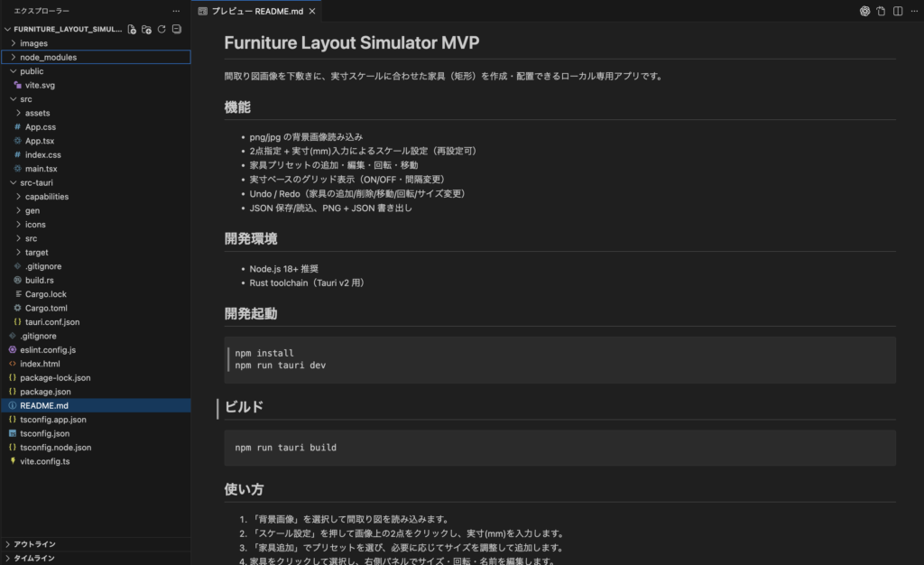Open editor More Actions ellipsis menu
This screenshot has width=924, height=565.
pyautogui.click(x=914, y=11)
